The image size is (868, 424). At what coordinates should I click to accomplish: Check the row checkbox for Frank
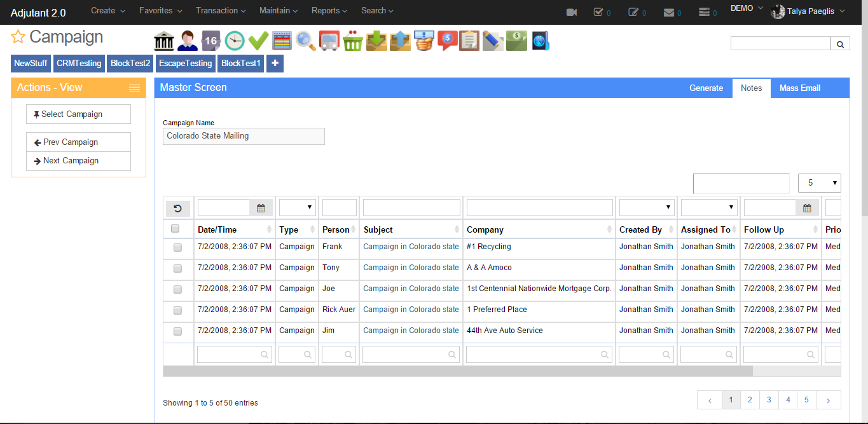tap(177, 247)
